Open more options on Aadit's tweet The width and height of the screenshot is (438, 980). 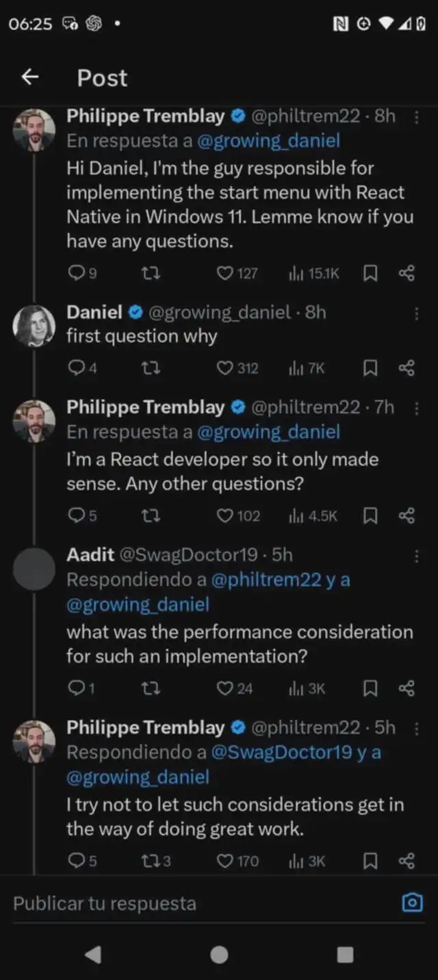[416, 556]
